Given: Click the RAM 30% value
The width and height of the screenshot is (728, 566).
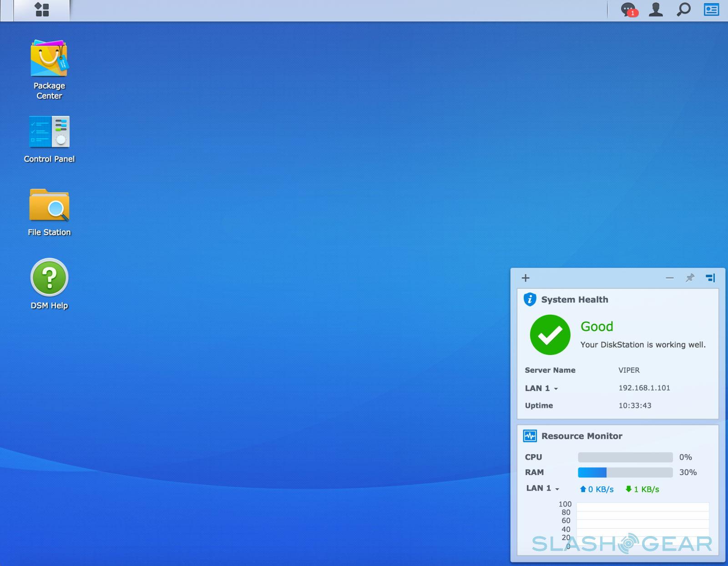Looking at the screenshot, I should tap(688, 472).
